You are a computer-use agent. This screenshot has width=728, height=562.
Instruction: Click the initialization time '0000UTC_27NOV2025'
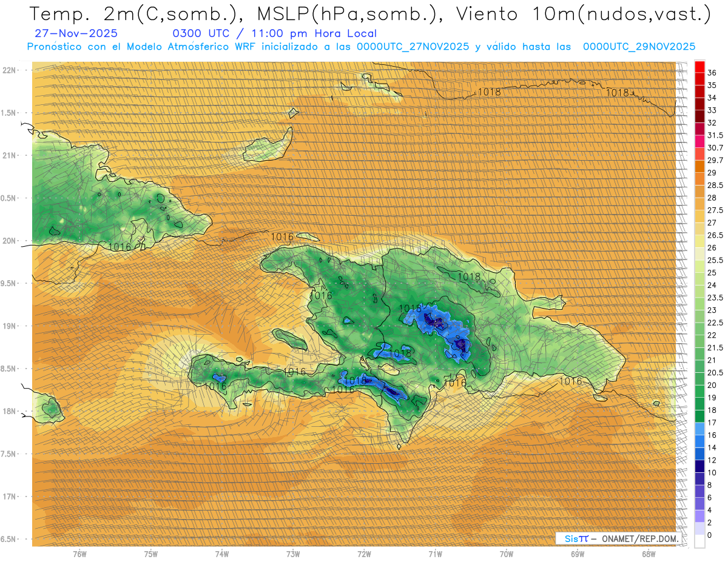pyautogui.click(x=413, y=47)
